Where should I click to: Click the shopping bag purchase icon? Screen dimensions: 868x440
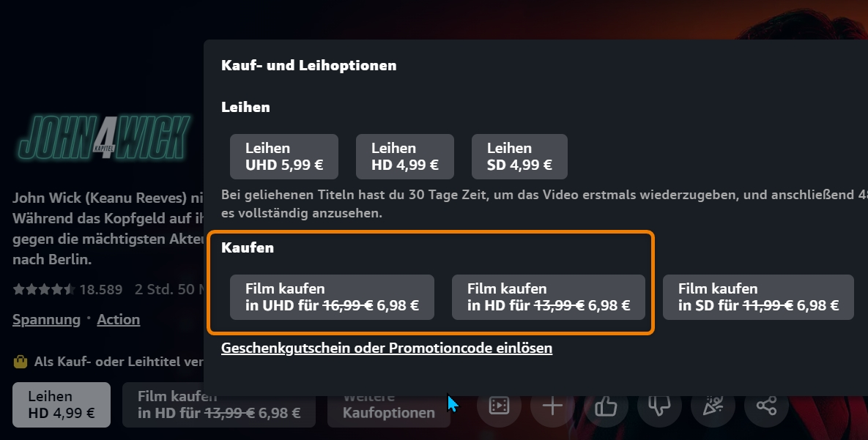pyautogui.click(x=21, y=362)
